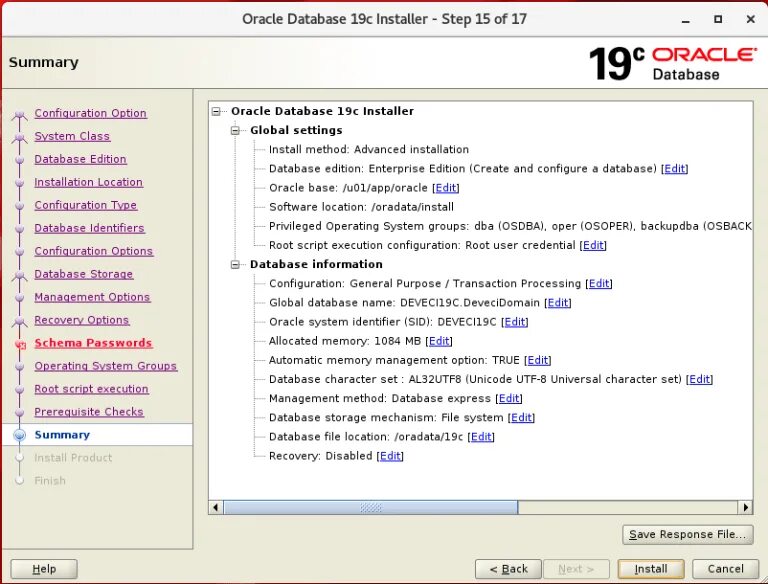Select the Privileged Operating System groups row
This screenshot has width=768, height=584.
point(510,226)
